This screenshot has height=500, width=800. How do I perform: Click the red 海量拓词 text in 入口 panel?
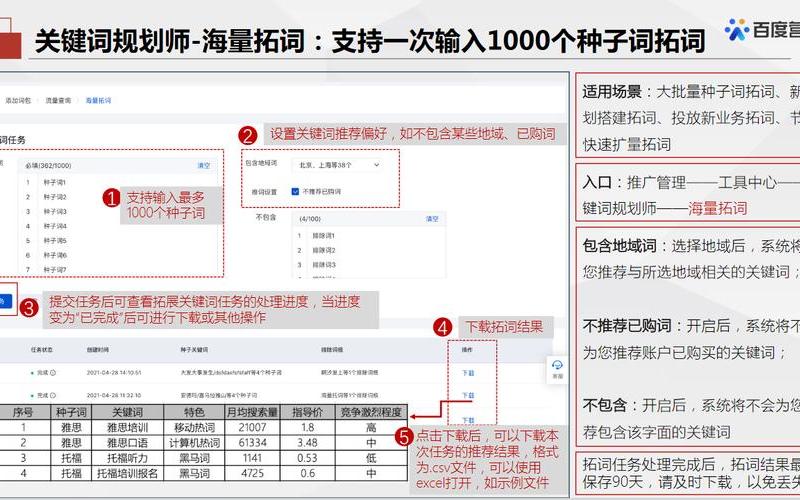tap(717, 208)
